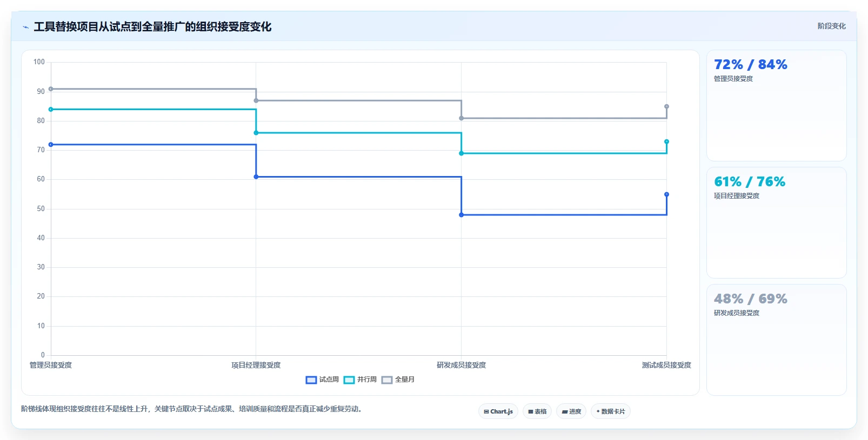Click the blue 61 point at 项目经理接受度
Viewport: 868px width, 440px height.
256,177
